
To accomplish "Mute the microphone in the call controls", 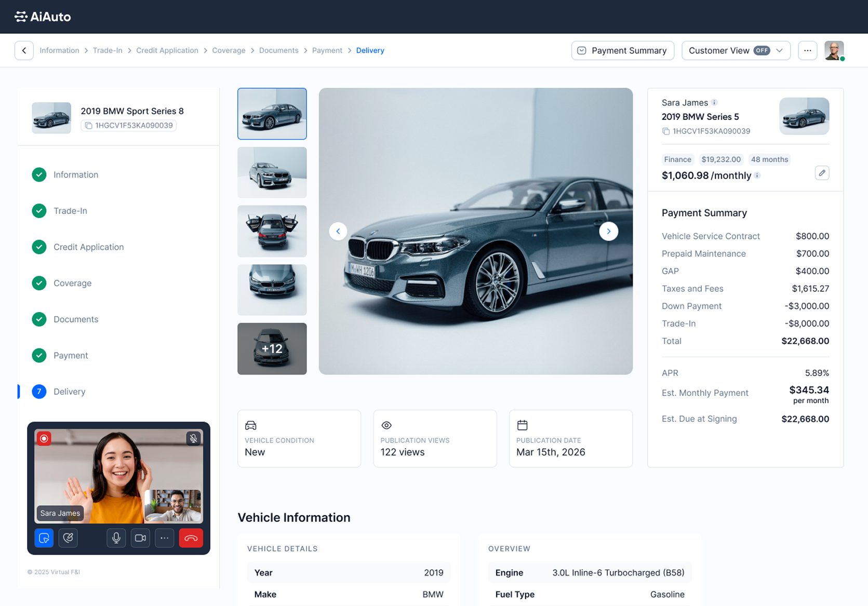I will (116, 538).
